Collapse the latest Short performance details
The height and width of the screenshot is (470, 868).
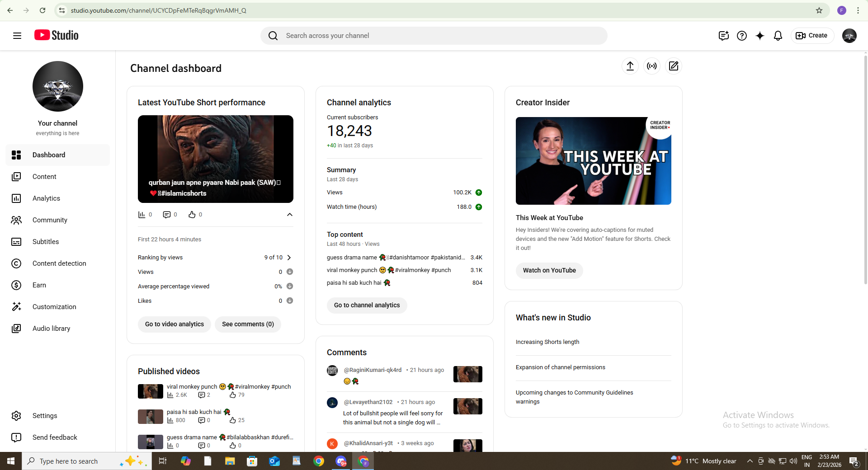click(x=289, y=215)
